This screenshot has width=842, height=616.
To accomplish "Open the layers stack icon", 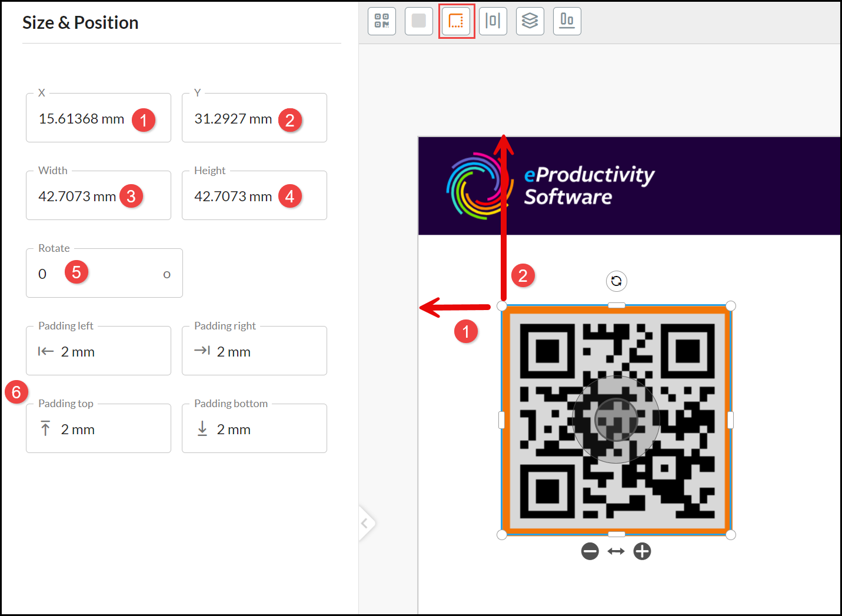I will click(x=530, y=21).
